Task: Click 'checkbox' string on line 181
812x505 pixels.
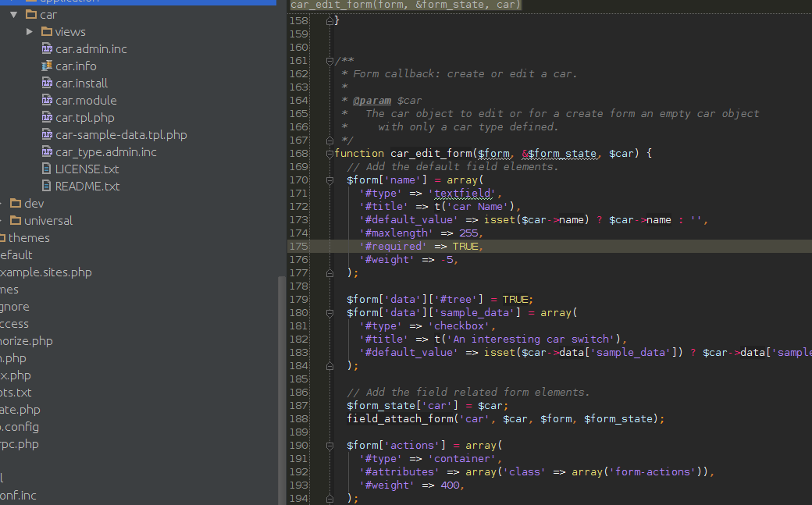Action: pyautogui.click(x=459, y=325)
